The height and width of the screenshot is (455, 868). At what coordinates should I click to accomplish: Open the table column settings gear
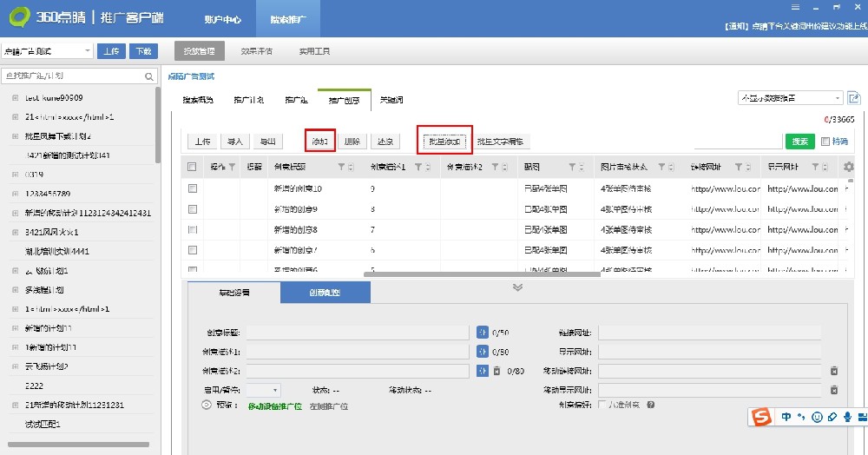pyautogui.click(x=848, y=167)
